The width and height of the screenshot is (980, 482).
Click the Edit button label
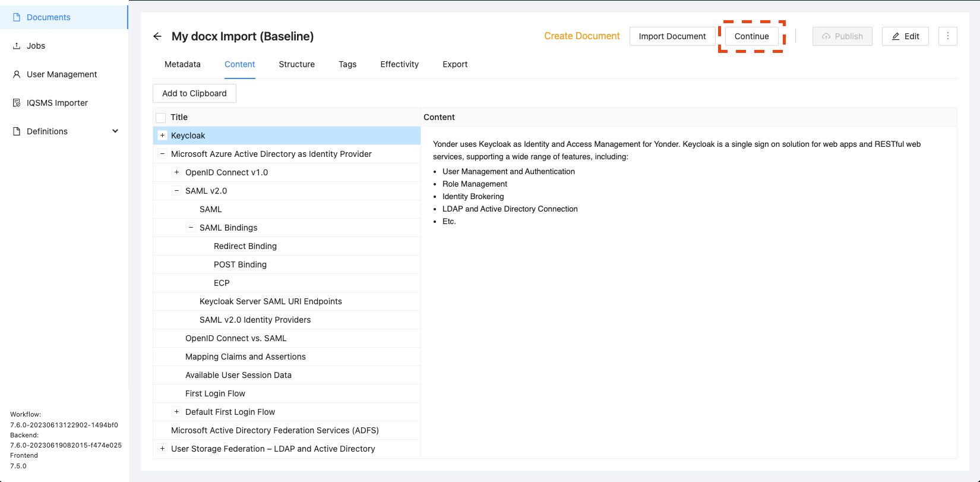click(x=912, y=36)
